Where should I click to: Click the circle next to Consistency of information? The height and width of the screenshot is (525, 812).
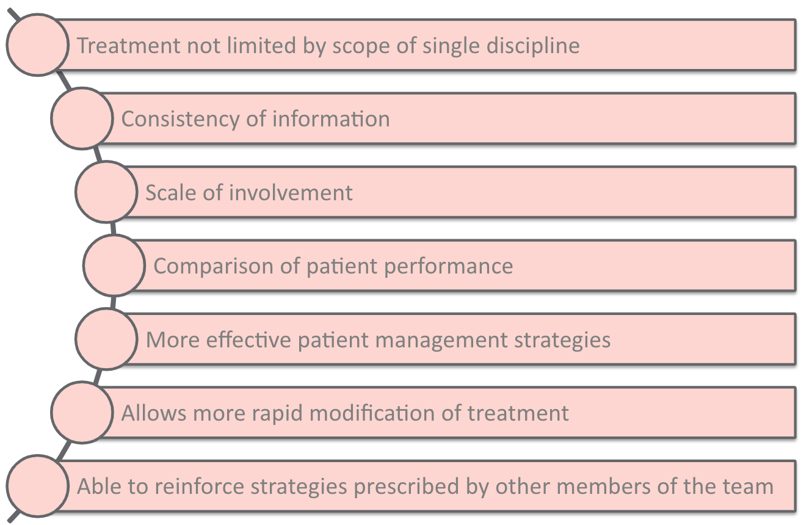click(x=82, y=118)
